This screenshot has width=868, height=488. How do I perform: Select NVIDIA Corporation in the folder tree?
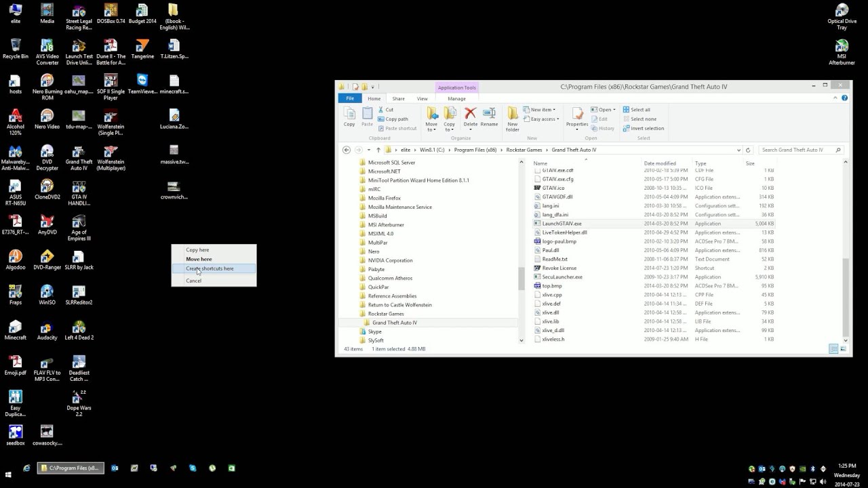(x=390, y=260)
